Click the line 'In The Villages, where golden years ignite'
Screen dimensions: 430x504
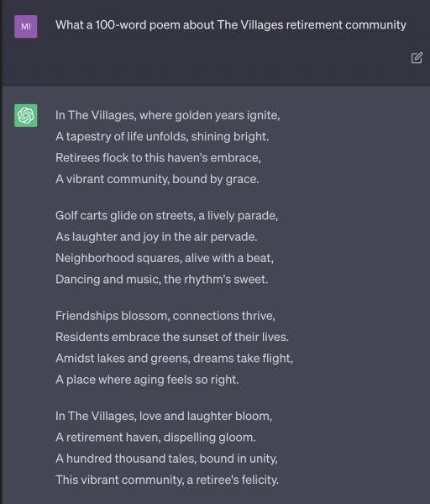coord(167,115)
